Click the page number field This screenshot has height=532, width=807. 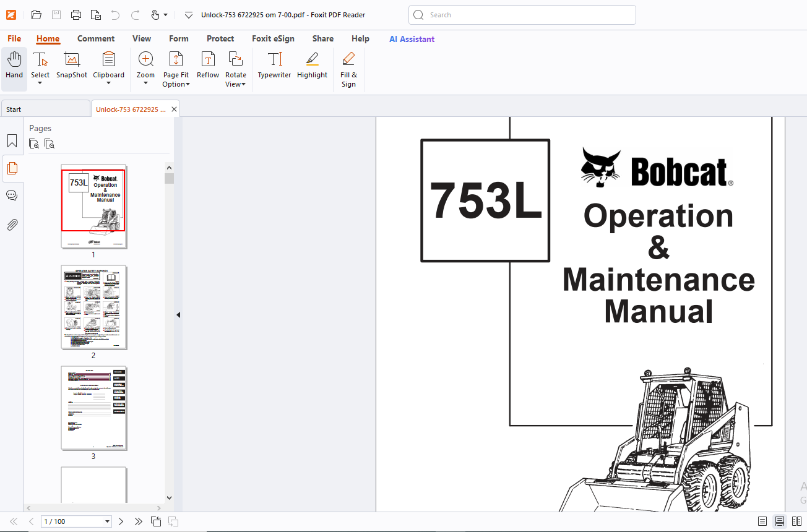click(x=72, y=521)
